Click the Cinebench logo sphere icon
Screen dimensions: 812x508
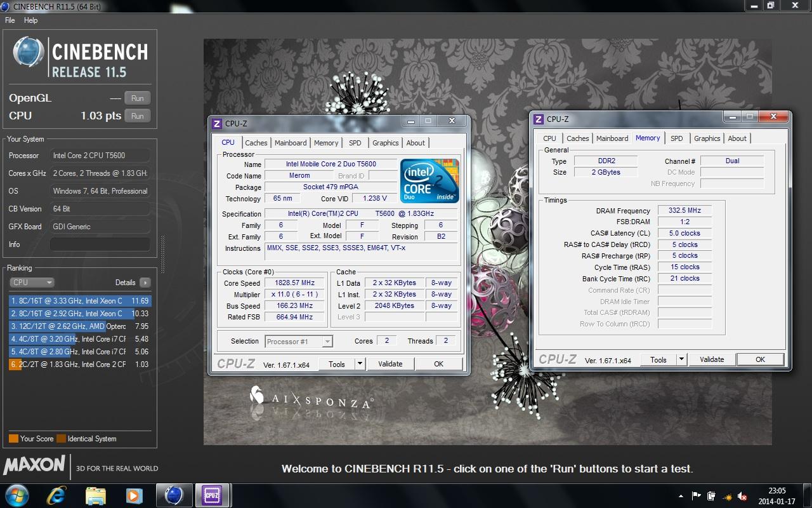coord(29,52)
